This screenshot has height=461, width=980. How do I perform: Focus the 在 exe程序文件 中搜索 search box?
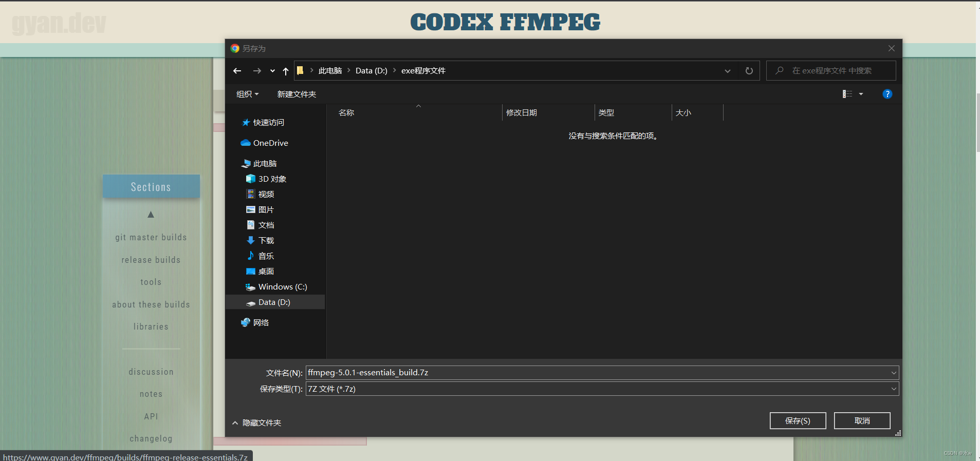coord(831,71)
